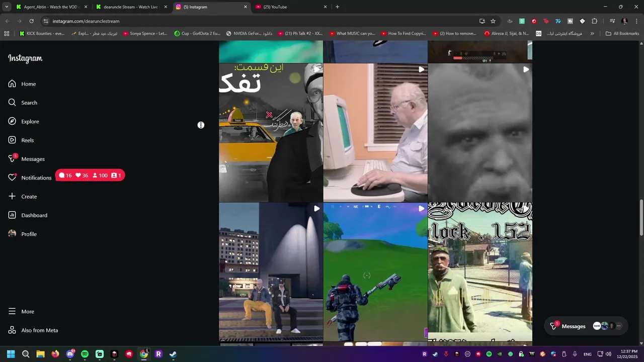Bookmark this page with star icon

(x=493, y=21)
